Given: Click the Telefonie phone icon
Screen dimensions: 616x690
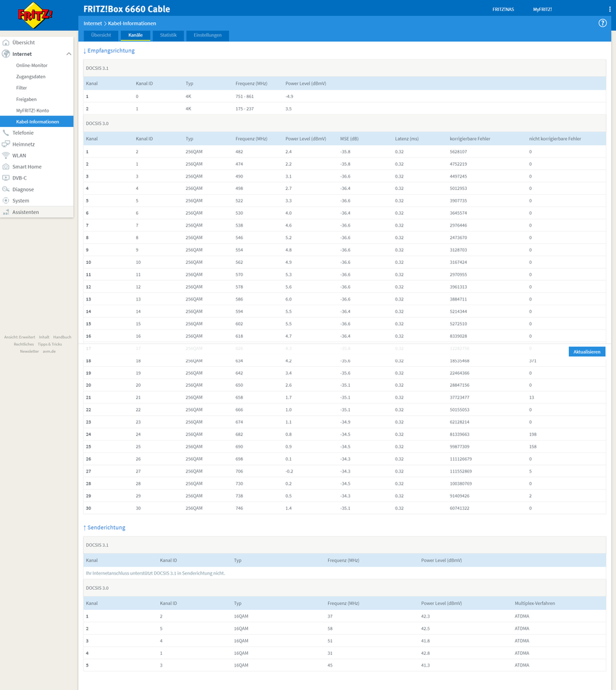Looking at the screenshot, I should (6, 133).
